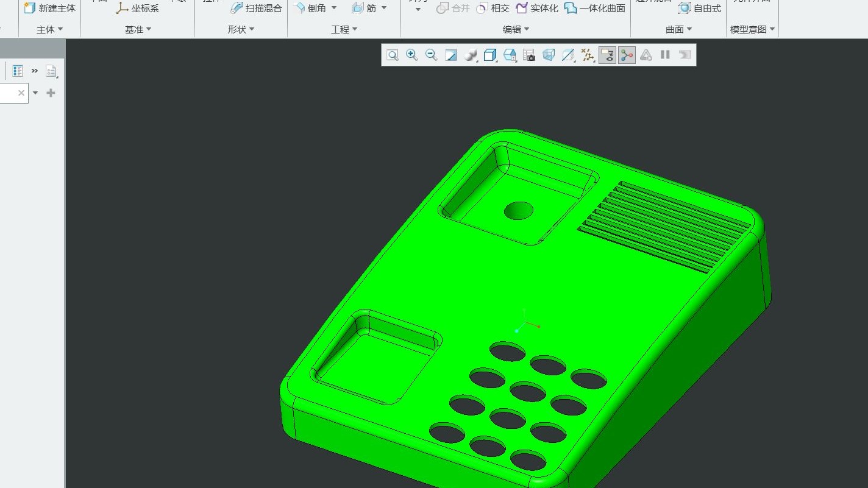Toggle the annotation display filter button
Viewport: 868px width, 488px height.
click(607, 55)
